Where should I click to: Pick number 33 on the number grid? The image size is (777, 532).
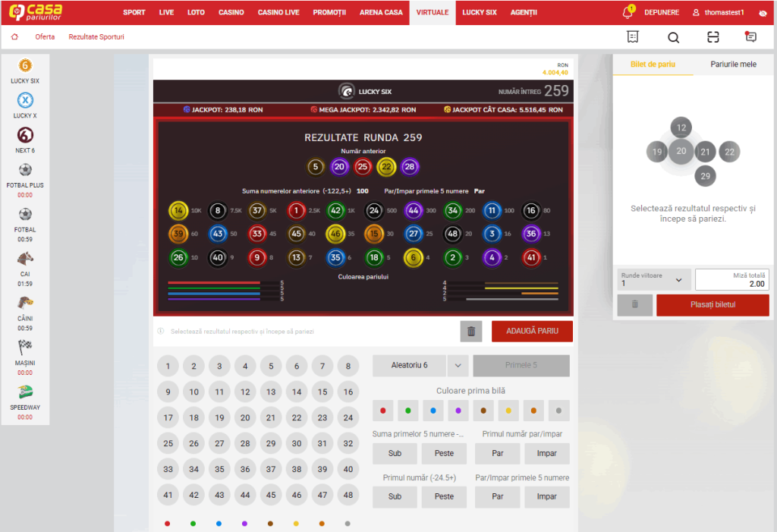tap(168, 470)
